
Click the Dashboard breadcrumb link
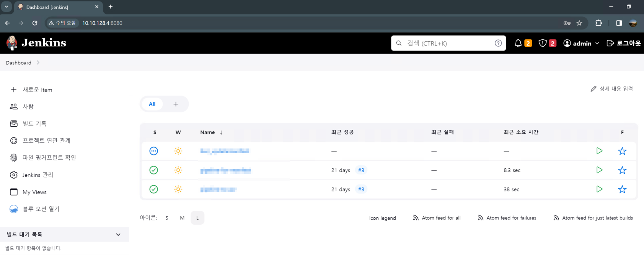coord(18,63)
